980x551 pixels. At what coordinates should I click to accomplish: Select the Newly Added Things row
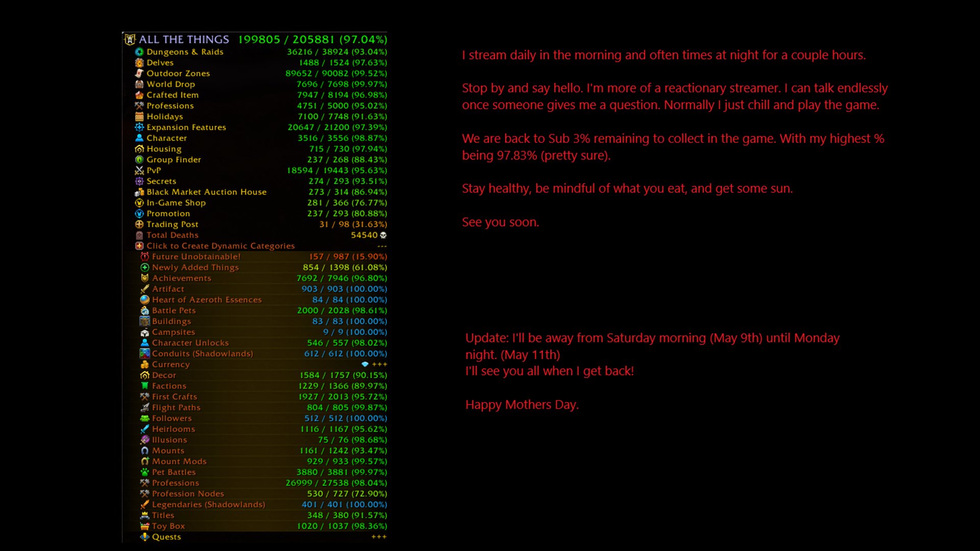point(263,267)
